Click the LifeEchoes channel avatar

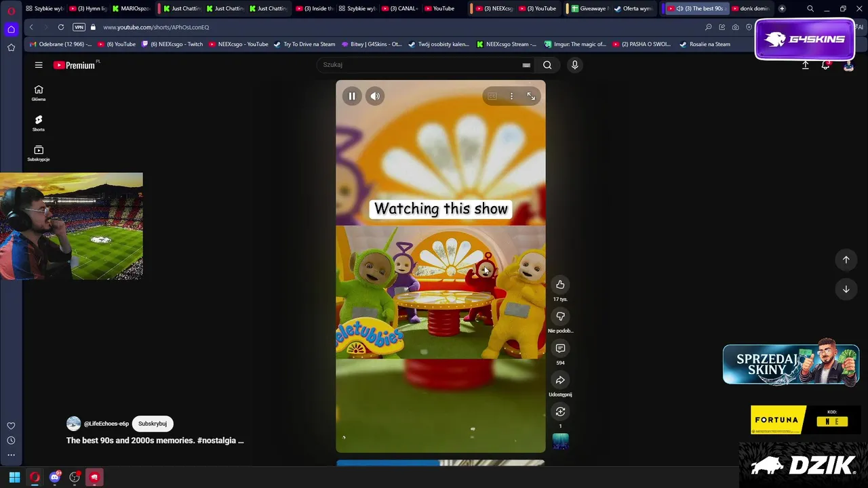pyautogui.click(x=73, y=424)
